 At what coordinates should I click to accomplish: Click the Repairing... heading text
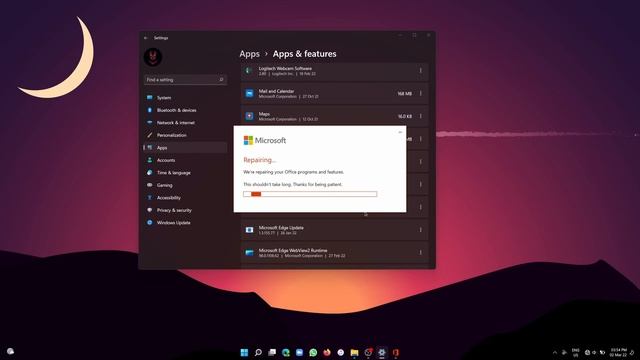click(x=260, y=160)
